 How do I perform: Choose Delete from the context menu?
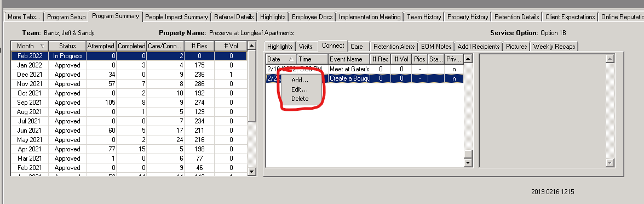click(x=300, y=99)
